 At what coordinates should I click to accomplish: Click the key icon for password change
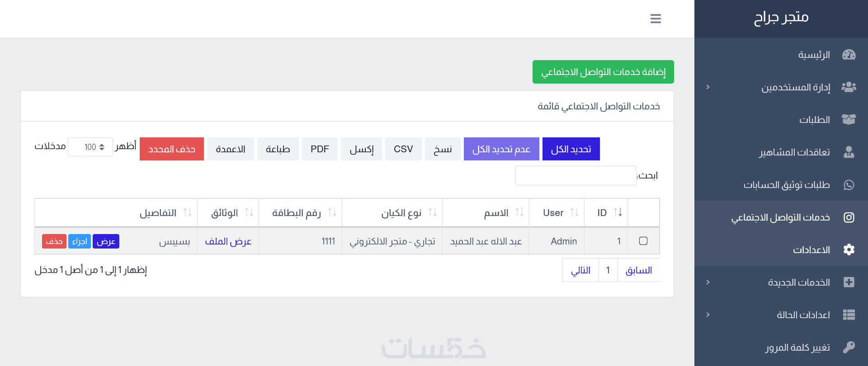click(x=849, y=347)
